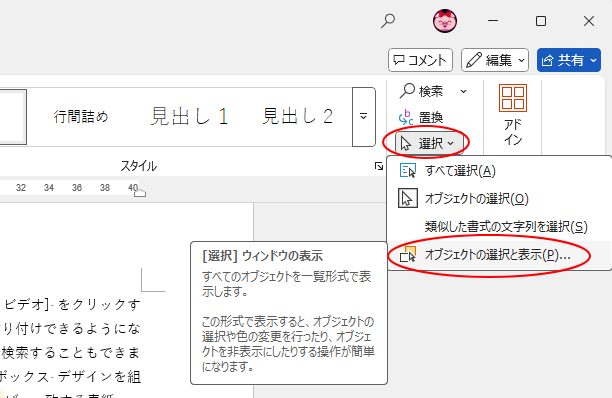Click document text ボックス デザインを組
612x398 pixels.
point(70,377)
